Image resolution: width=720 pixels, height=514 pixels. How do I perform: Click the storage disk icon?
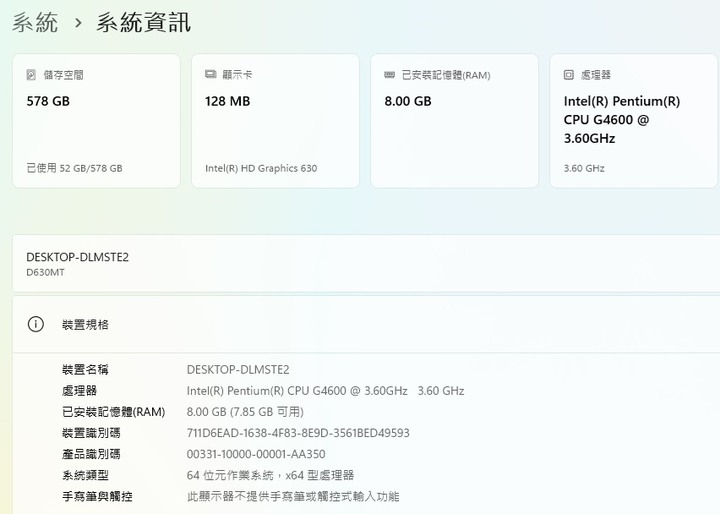pos(31,74)
